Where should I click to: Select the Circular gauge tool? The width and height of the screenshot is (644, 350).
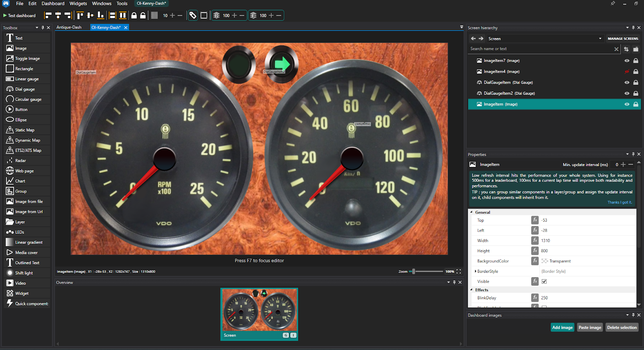click(x=27, y=99)
